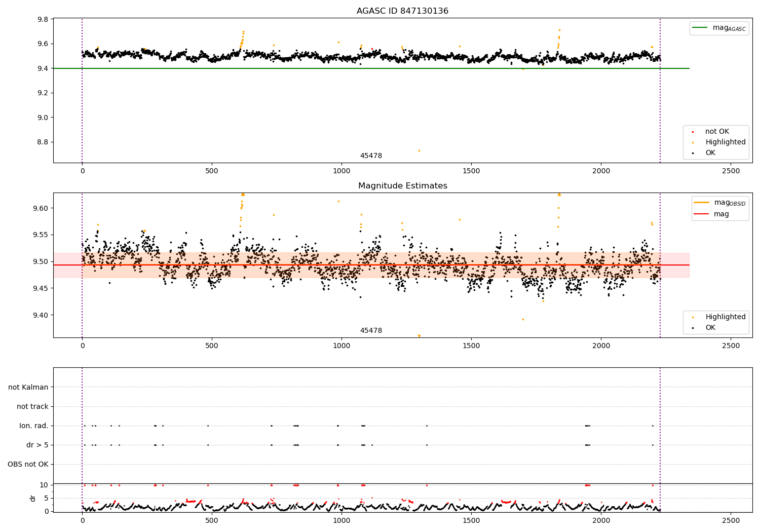Screen dimensions: 760x532
Task: Click the 500 x-tick under Magnitude Estimates plot
Action: (212, 346)
